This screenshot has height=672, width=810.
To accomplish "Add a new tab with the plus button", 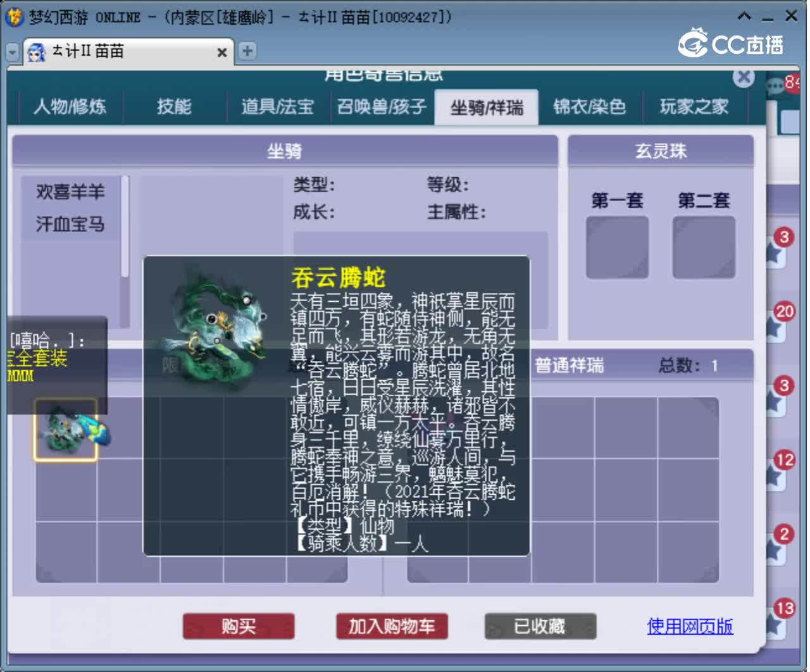I will click(x=247, y=51).
